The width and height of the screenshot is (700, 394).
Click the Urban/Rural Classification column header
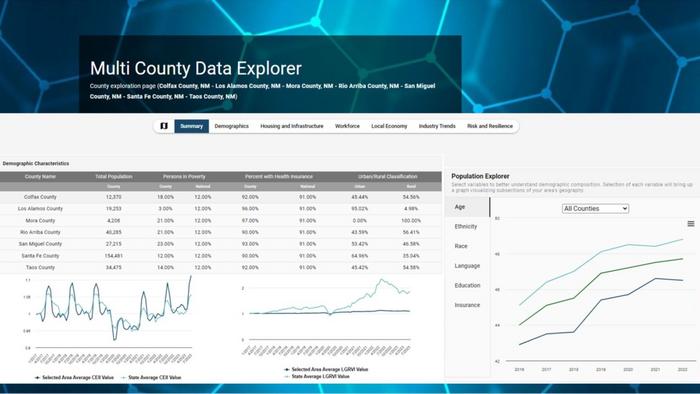pos(388,177)
